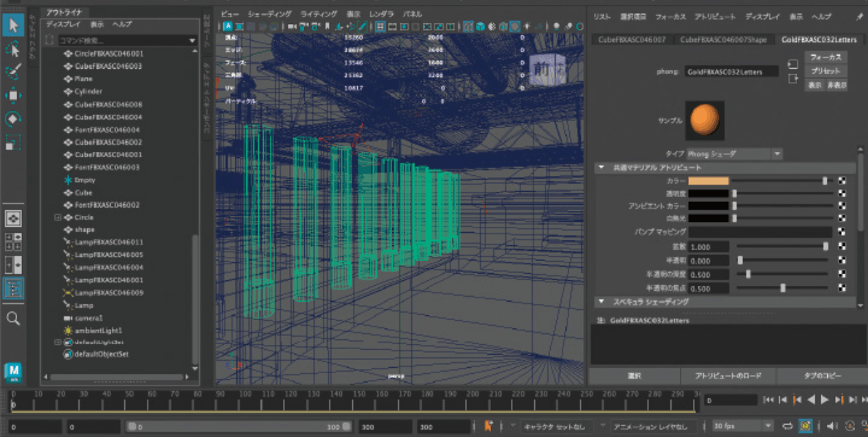Pin the Attribute Editor panel
This screenshot has height=437, width=868.
859,16
